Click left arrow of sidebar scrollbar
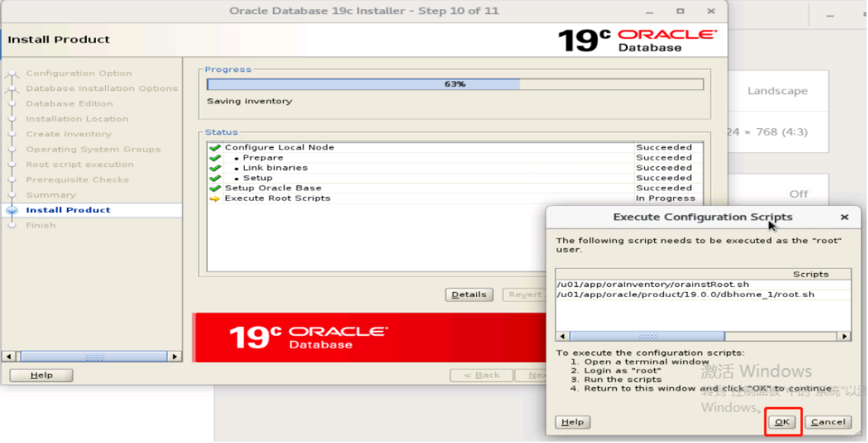 click(8, 357)
